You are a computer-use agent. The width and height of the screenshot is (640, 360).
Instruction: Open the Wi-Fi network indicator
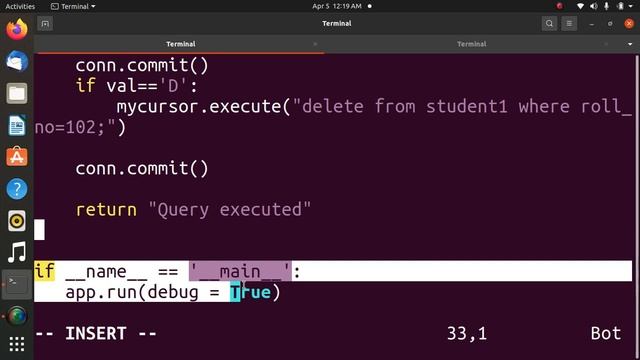point(580,6)
